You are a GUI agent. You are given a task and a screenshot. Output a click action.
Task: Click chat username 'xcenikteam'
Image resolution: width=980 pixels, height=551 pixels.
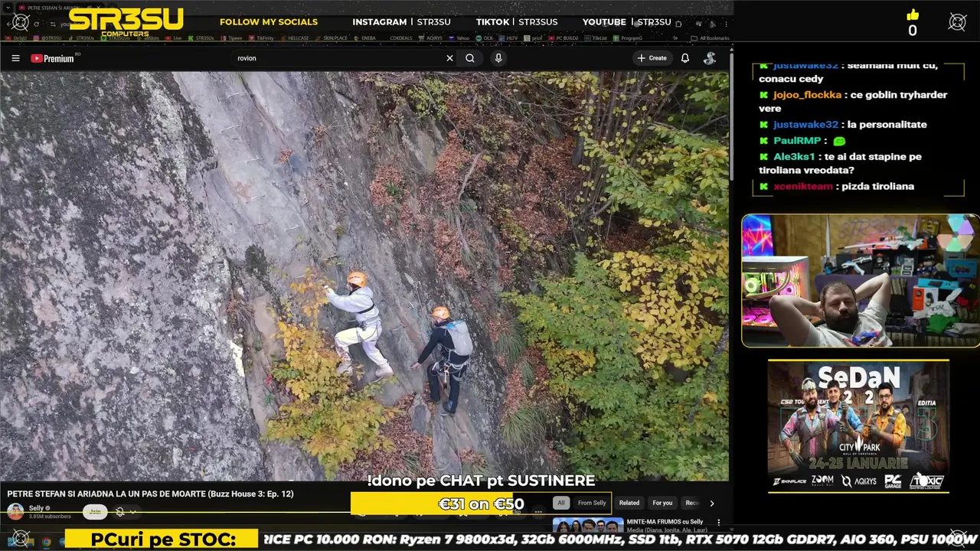pos(803,187)
